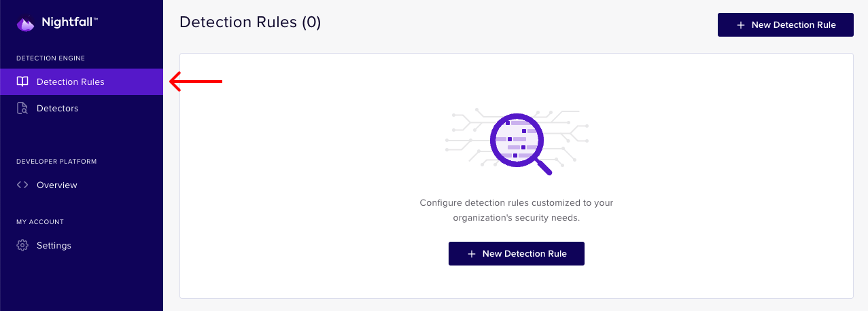This screenshot has height=311, width=868.
Task: Click the plus icon in the top-right button
Action: [741, 25]
